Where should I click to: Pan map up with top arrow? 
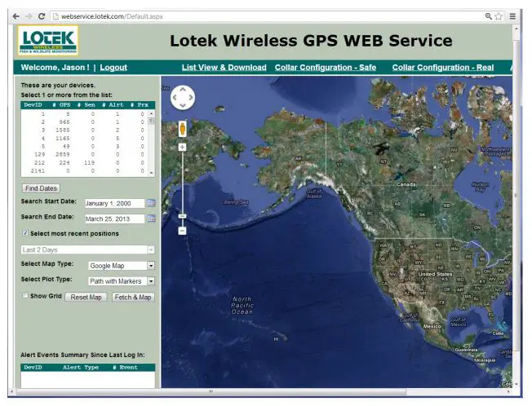tap(183, 90)
